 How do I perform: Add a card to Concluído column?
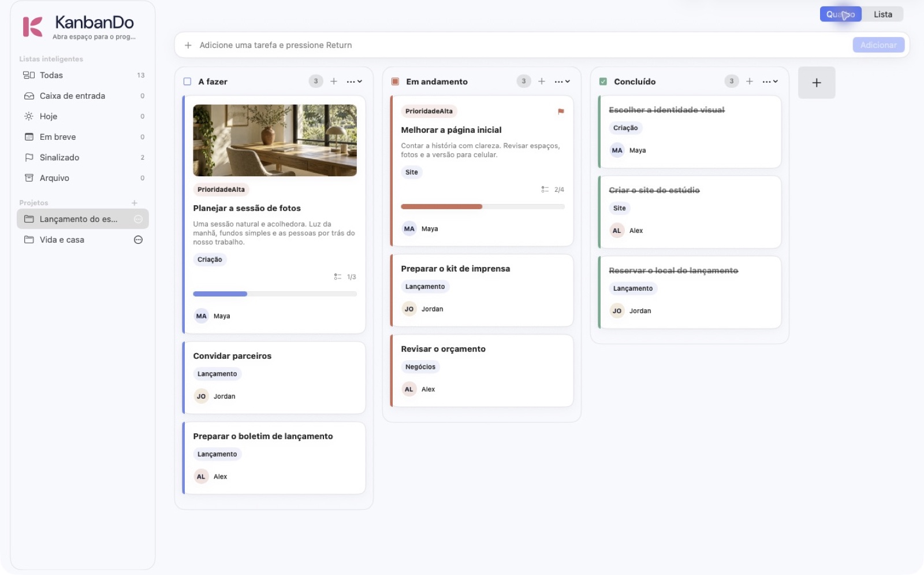coord(750,81)
